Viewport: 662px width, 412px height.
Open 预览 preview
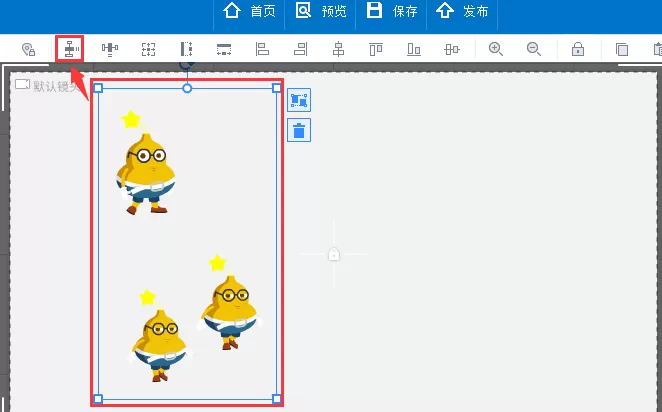coord(320,11)
